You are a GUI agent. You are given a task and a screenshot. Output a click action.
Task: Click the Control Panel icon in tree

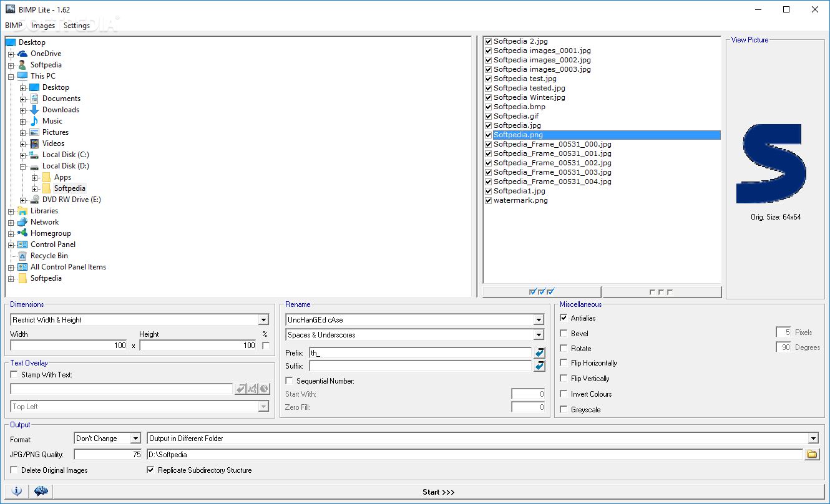(22, 245)
